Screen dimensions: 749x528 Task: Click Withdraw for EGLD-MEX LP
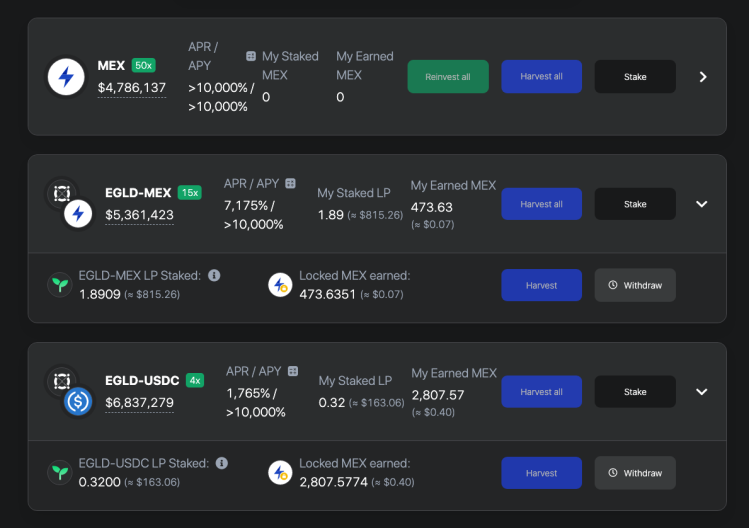coord(635,285)
